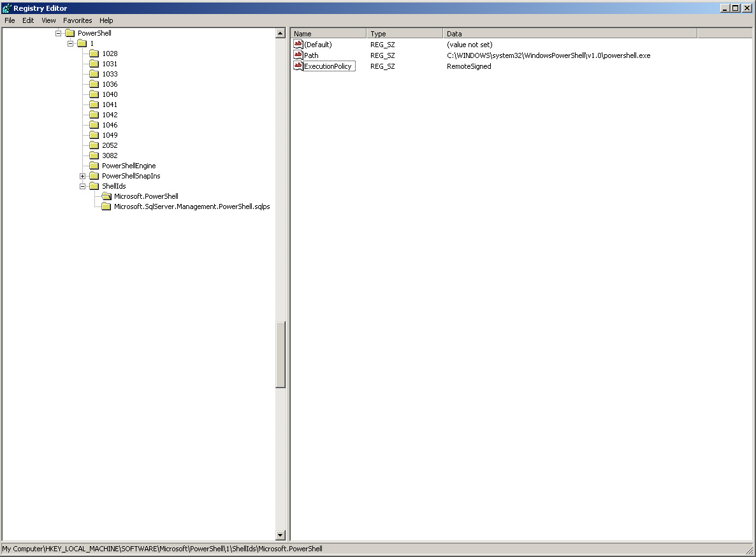
Task: Click the ShellIds folder icon
Action: [x=94, y=186]
